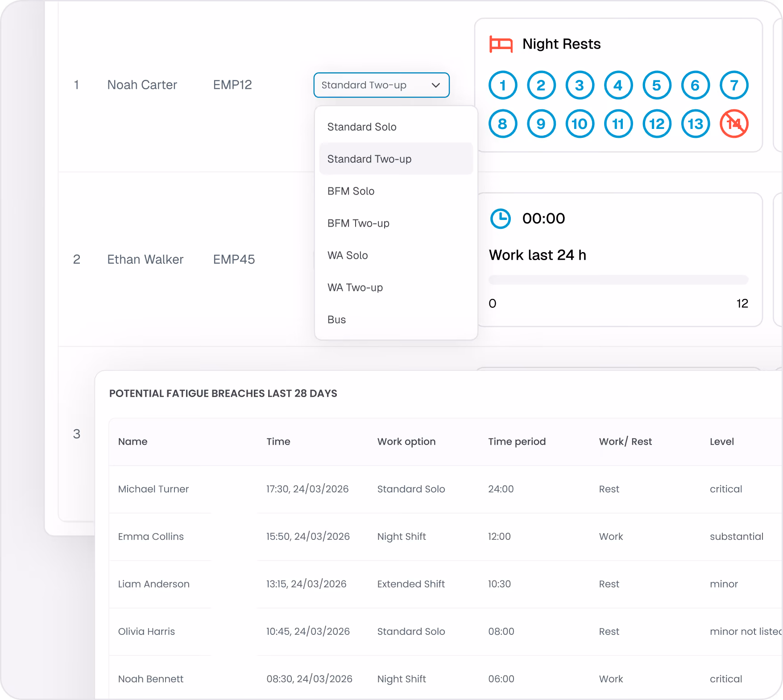Click Noah Bennett in breaches table
Screen dimensions: 783x700
click(151, 679)
